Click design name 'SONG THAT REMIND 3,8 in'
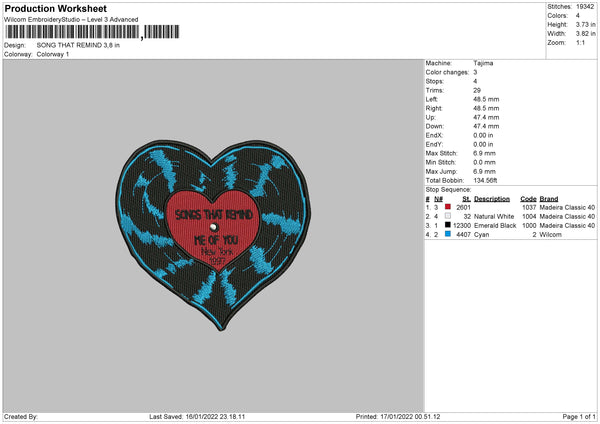The width and height of the screenshot is (600, 424). (78, 45)
